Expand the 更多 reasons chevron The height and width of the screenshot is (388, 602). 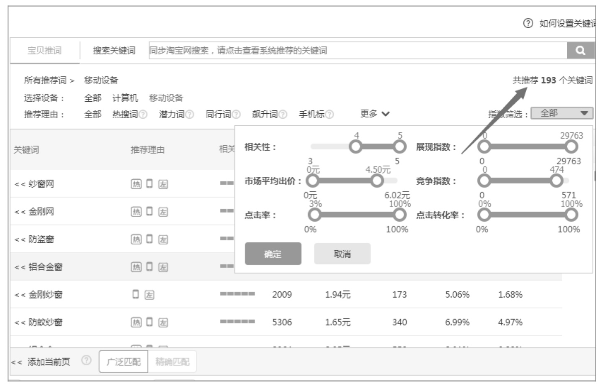(385, 114)
